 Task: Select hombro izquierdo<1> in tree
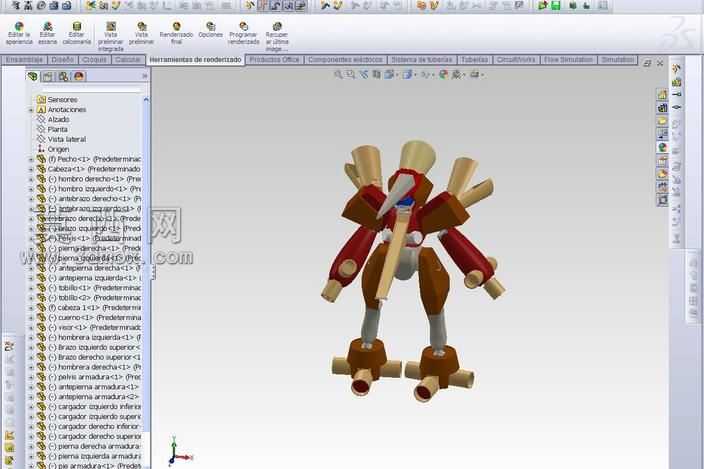pyautogui.click(x=88, y=189)
